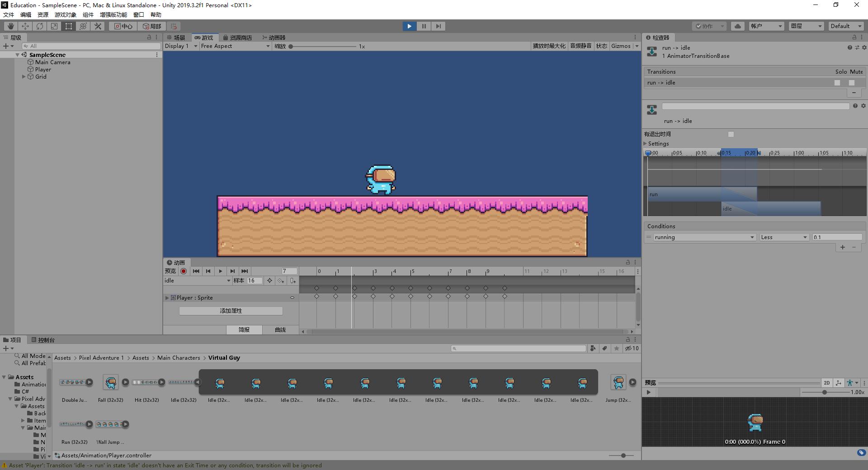The height and width of the screenshot is (470, 868).
Task: Search by type icon in Project panel
Action: [593, 348]
